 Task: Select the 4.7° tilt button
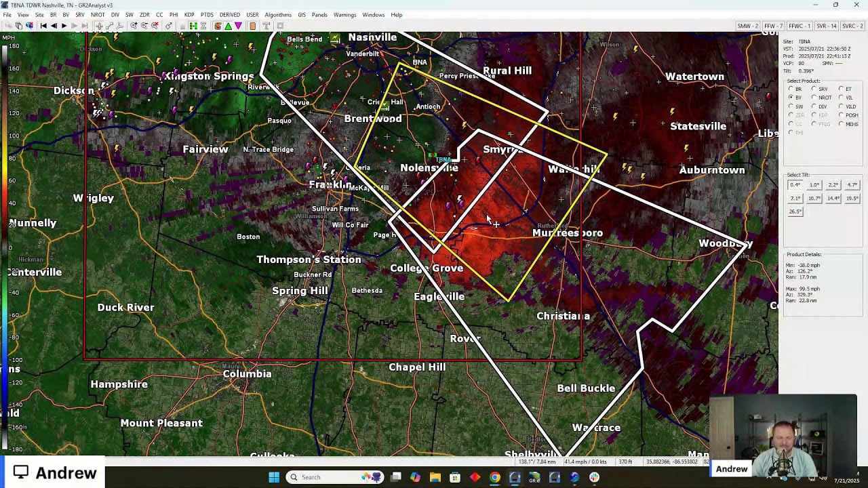click(x=852, y=185)
